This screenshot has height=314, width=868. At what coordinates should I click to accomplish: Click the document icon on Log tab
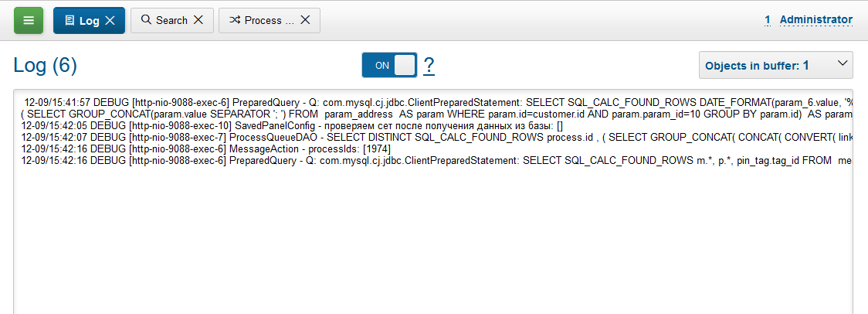pos(70,21)
